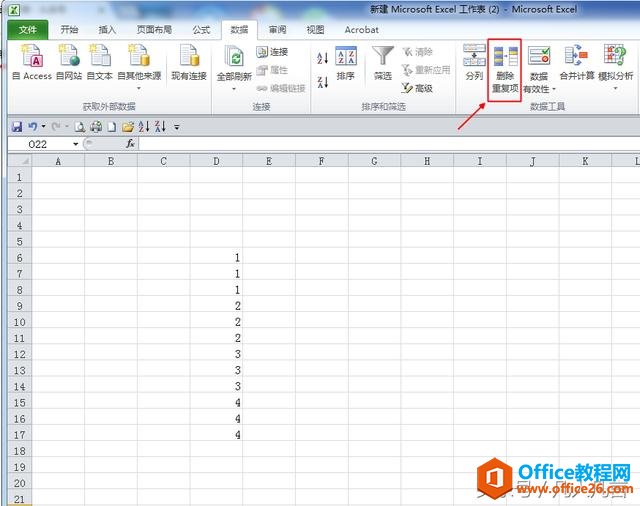The image size is (640, 506).
Task: Click Connections (连接) button in the ribbon
Action: (273, 52)
